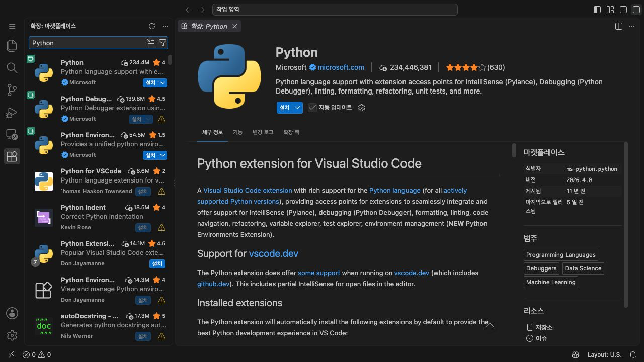The height and width of the screenshot is (362, 644).
Task: Click the main 설치 install button
Action: tap(284, 108)
